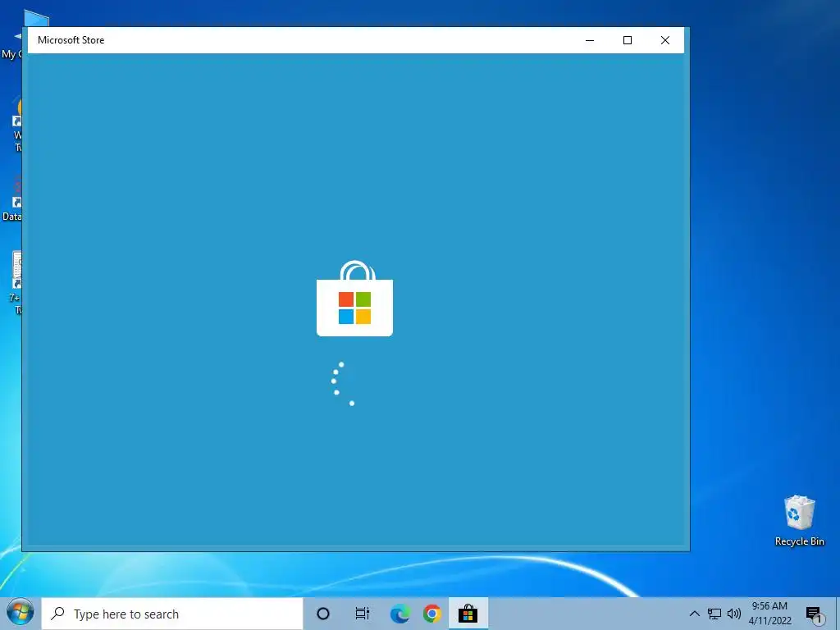This screenshot has width=840, height=630.
Task: Minimize the Microsoft Store window
Action: tap(590, 40)
